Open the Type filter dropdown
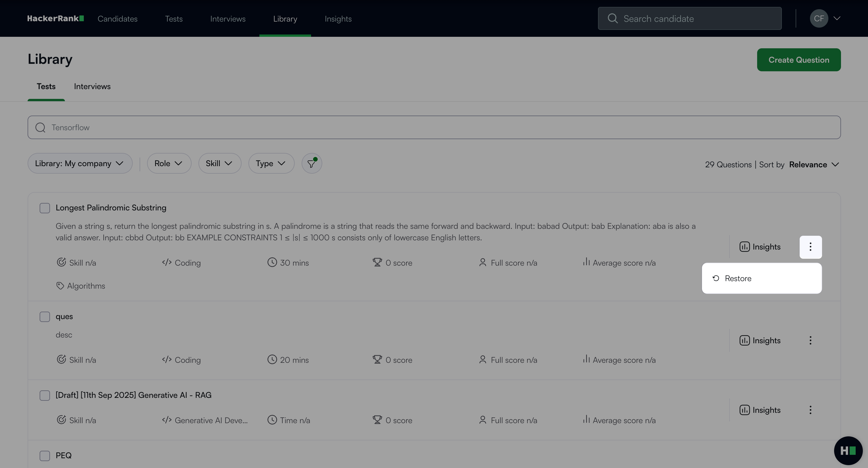Screen dimensions: 868x468 click(271, 164)
